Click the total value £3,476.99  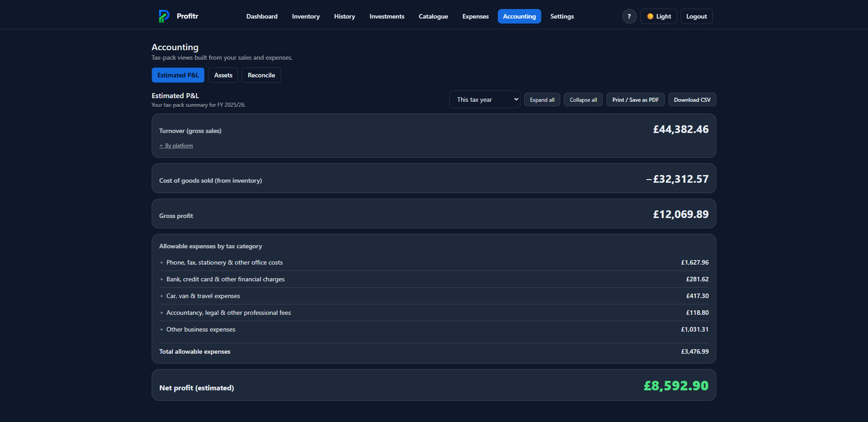point(695,351)
